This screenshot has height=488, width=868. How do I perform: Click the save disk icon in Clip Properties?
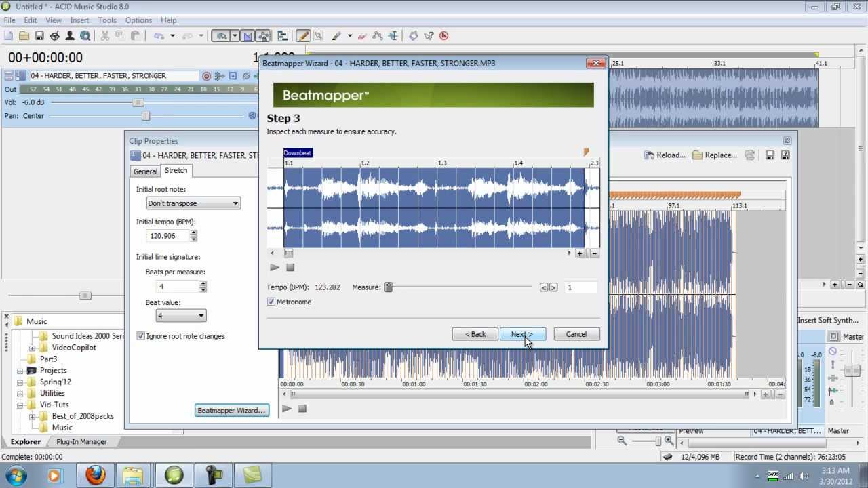770,155
